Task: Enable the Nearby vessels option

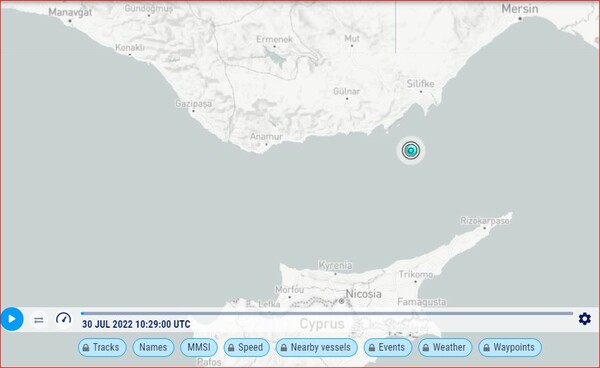Action: 316,347
